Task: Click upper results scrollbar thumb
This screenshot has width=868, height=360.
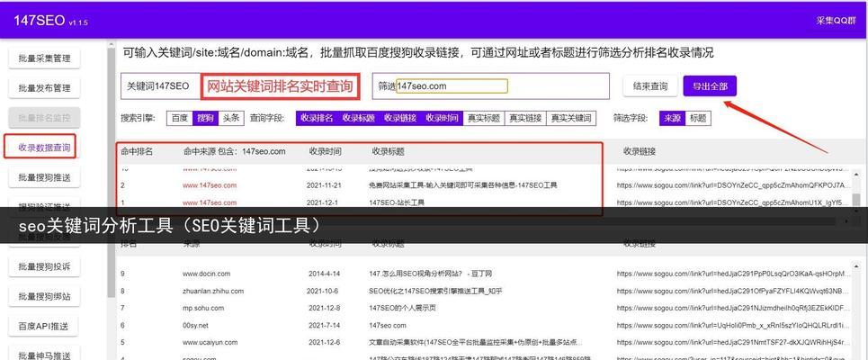Action: coord(856,200)
